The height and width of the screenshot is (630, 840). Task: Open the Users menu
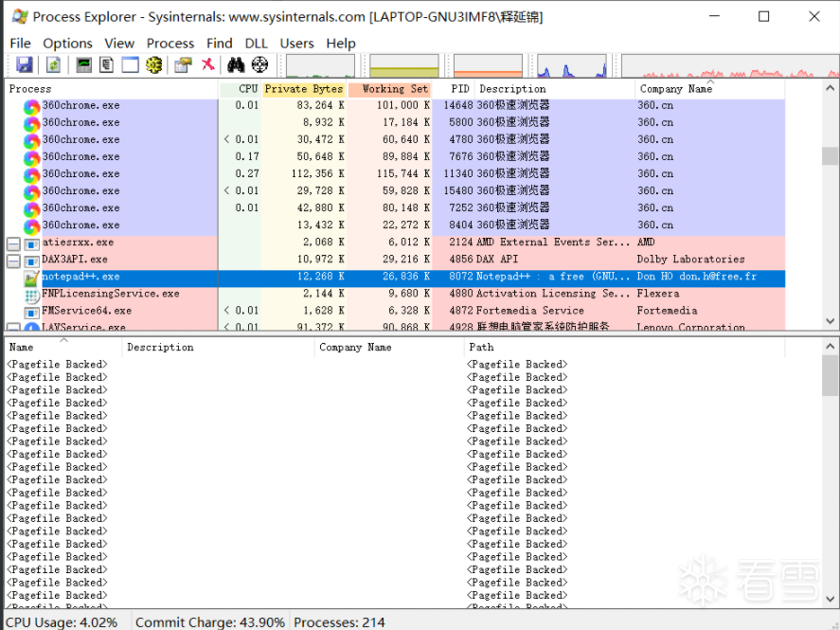pos(296,44)
